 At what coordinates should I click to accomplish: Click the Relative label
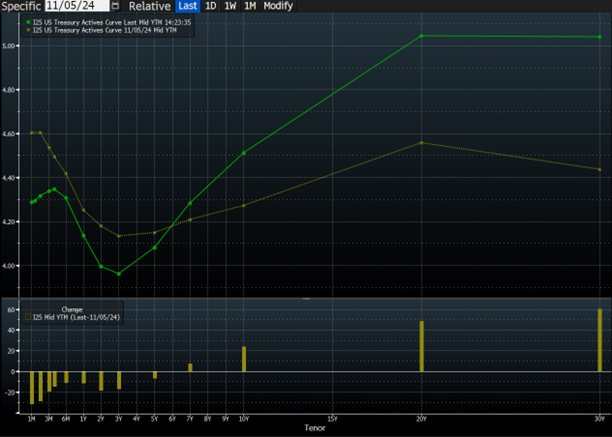(150, 6)
